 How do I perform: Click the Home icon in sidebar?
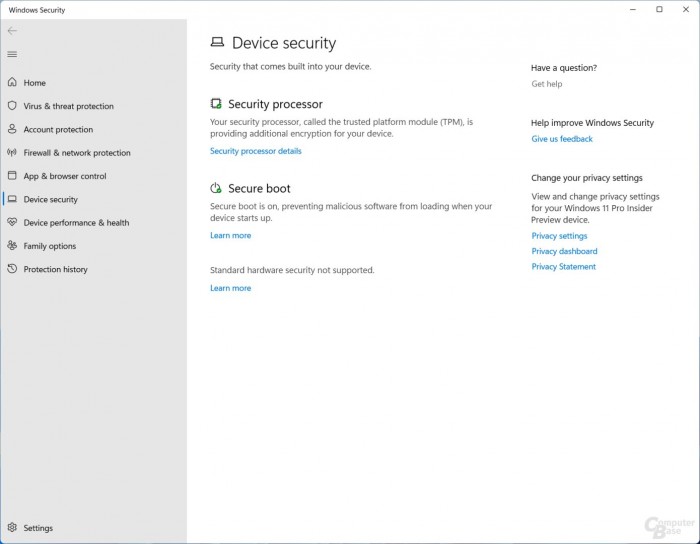[x=12, y=83]
